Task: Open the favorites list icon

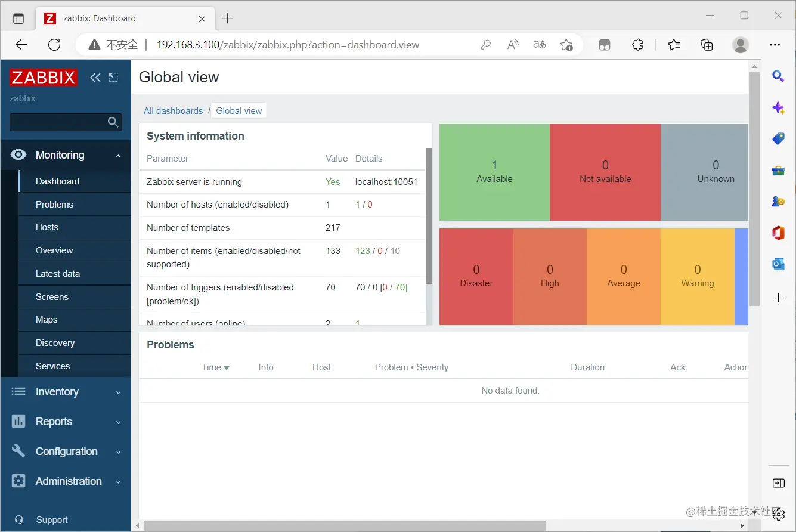Action: [674, 45]
